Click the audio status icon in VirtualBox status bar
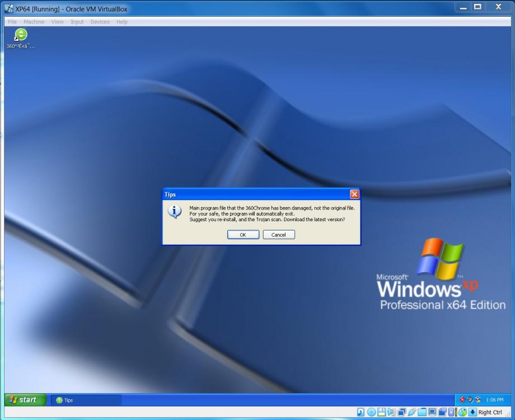The width and height of the screenshot is (515, 420). click(391, 411)
